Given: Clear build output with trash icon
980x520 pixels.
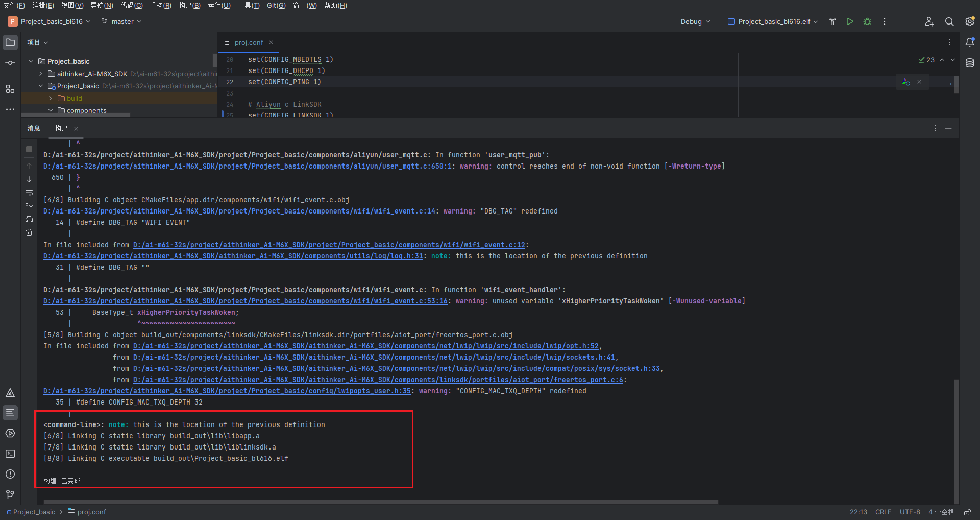Looking at the screenshot, I should [29, 232].
